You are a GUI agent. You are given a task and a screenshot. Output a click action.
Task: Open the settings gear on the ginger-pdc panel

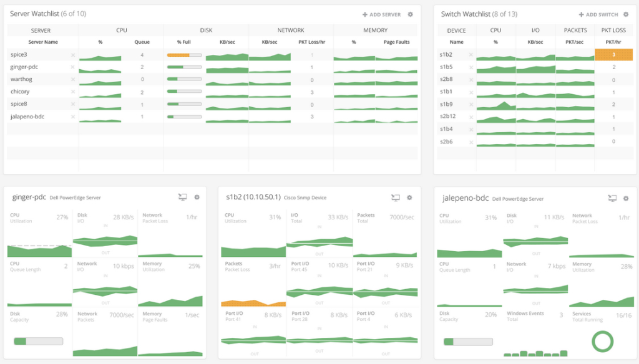tap(196, 196)
